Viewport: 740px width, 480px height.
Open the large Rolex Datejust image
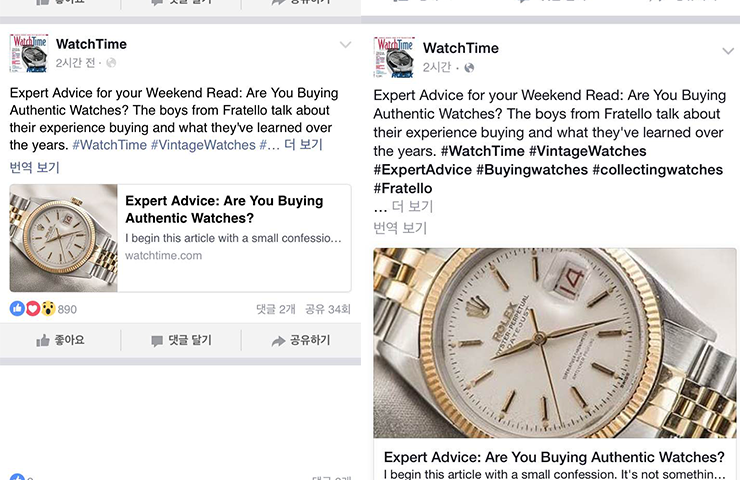point(555,343)
